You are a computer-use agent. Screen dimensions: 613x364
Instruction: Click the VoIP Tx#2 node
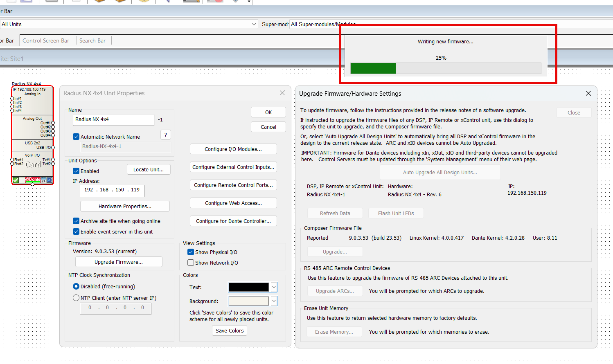53,164
